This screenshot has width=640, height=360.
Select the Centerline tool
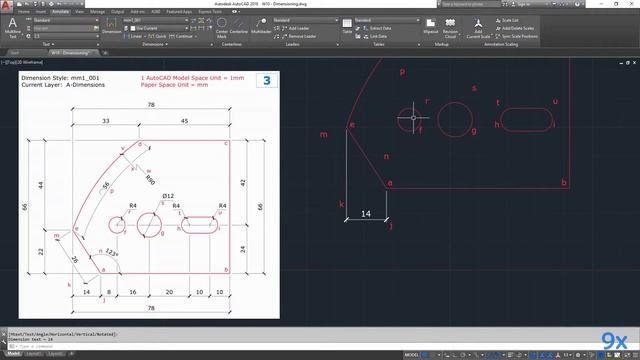pyautogui.click(x=238, y=26)
